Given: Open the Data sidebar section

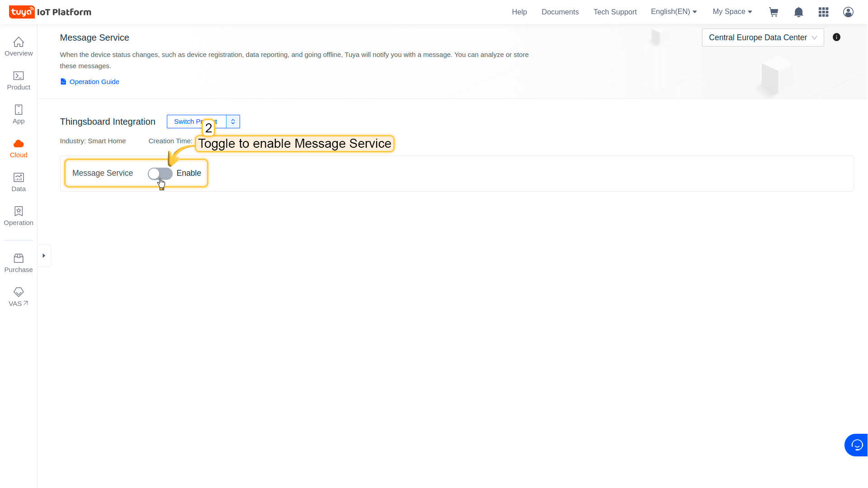Looking at the screenshot, I should coord(19,182).
